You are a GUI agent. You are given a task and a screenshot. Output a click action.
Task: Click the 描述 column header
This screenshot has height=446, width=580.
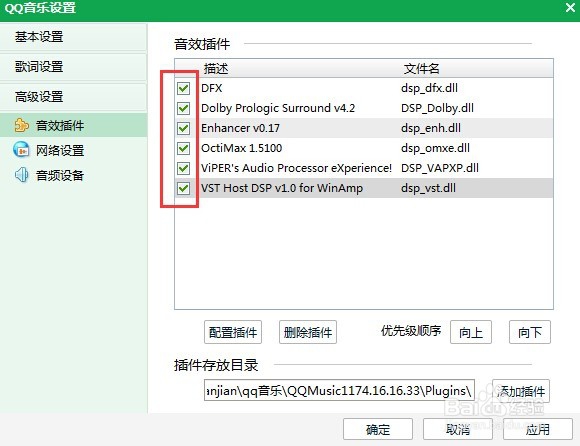tap(216, 68)
